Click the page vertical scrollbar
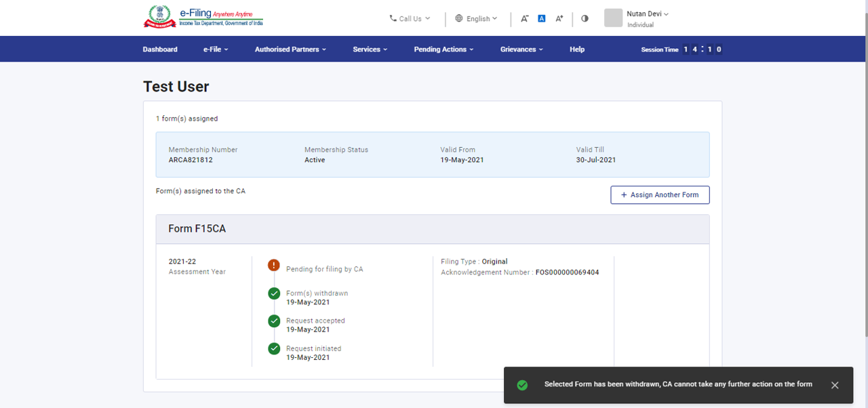This screenshot has width=868, height=408. pos(865,169)
